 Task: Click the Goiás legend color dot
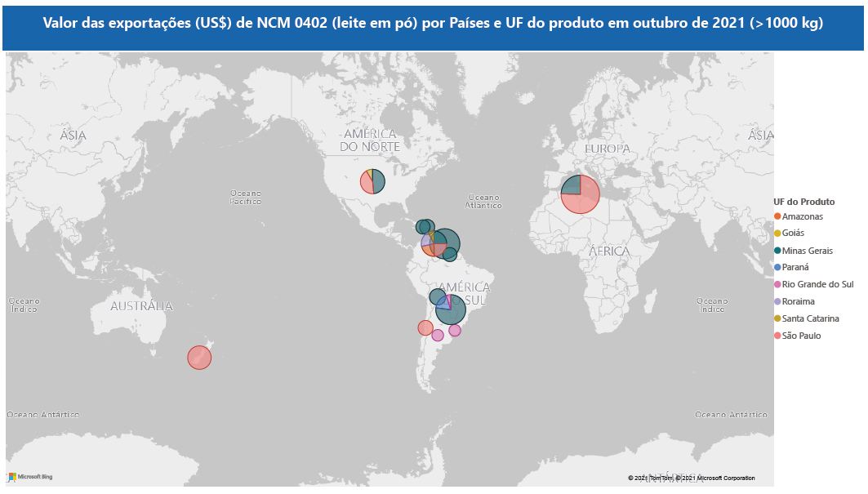click(x=777, y=234)
